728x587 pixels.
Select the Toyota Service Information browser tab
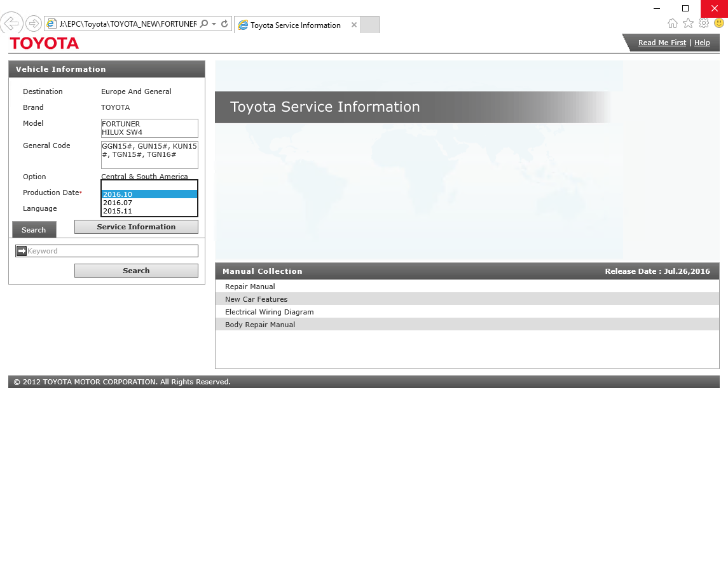[x=296, y=25]
